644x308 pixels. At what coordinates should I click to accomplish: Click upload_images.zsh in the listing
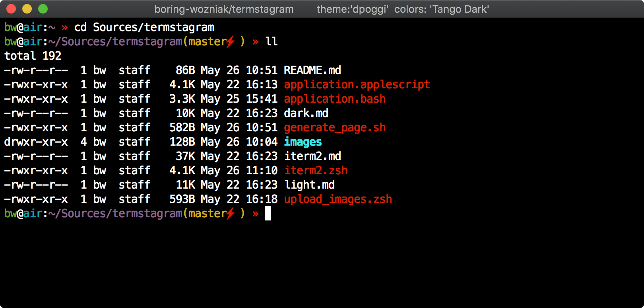tap(338, 199)
